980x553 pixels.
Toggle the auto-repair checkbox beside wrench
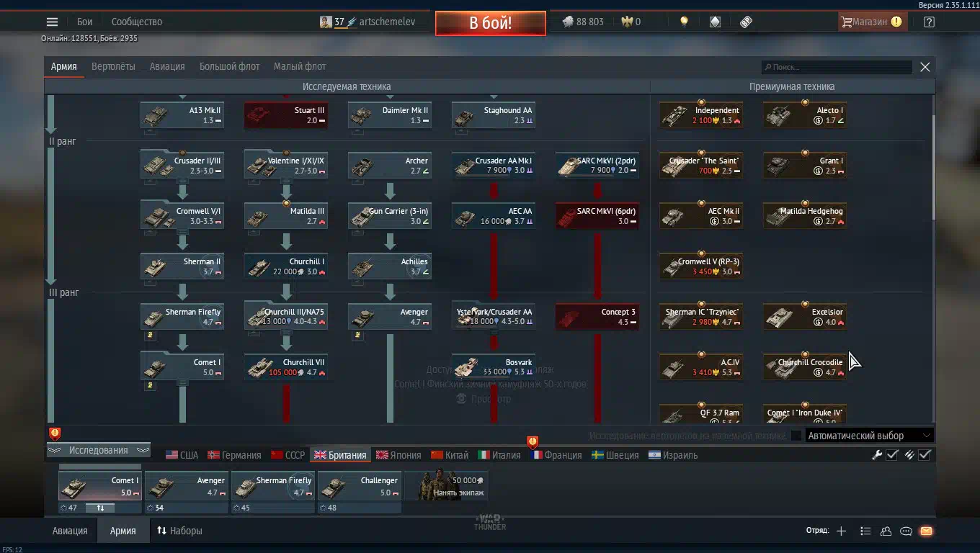[892, 454]
